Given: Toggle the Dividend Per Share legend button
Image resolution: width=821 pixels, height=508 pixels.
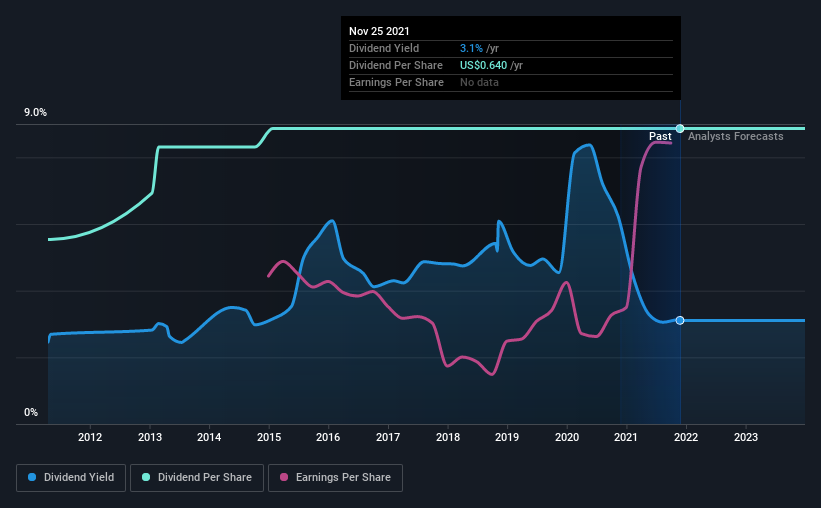Looking at the screenshot, I should coord(197,478).
